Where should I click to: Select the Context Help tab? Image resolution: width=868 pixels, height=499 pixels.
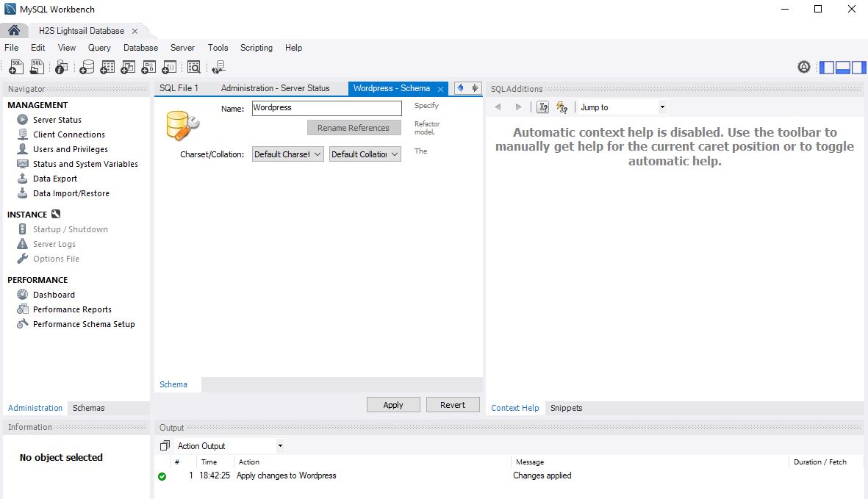(x=514, y=408)
